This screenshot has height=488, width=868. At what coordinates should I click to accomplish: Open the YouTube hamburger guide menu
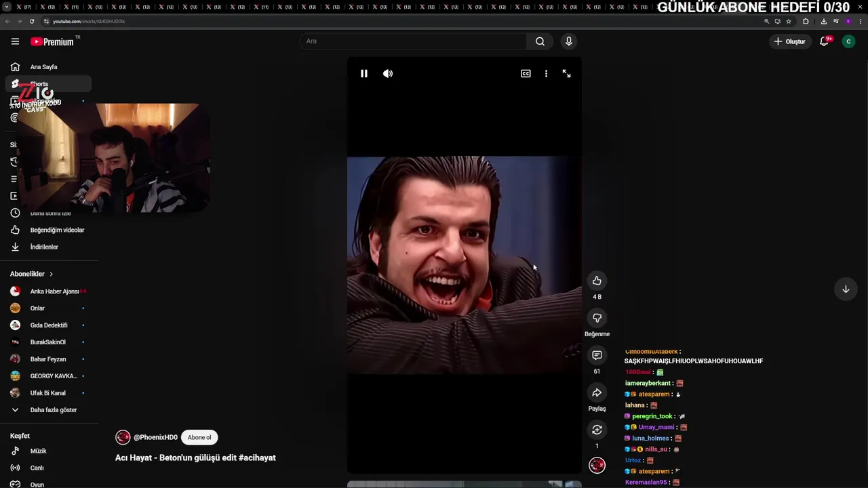click(15, 41)
